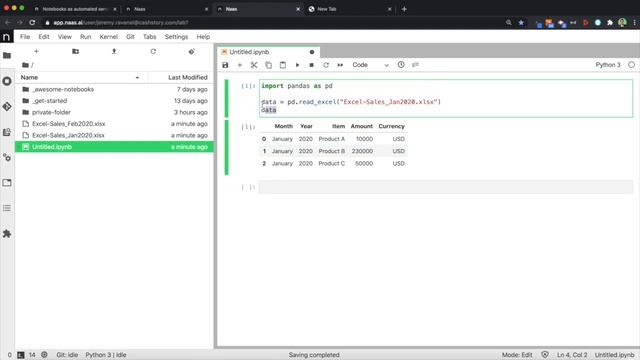Select Untitled.ipynb in the file list
Image resolution: width=640 pixels, height=360 pixels.
[x=114, y=147]
